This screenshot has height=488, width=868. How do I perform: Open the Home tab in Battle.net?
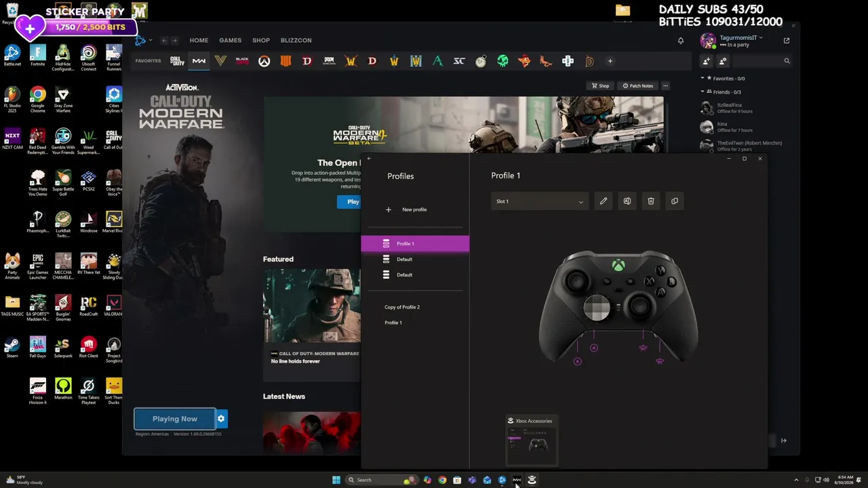[x=199, y=41]
